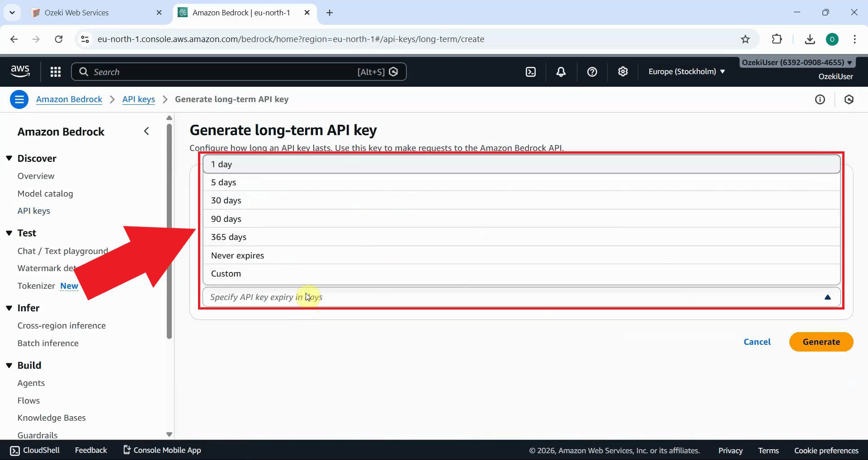
Task: Choose the 30 days expiry option
Action: [x=226, y=201]
